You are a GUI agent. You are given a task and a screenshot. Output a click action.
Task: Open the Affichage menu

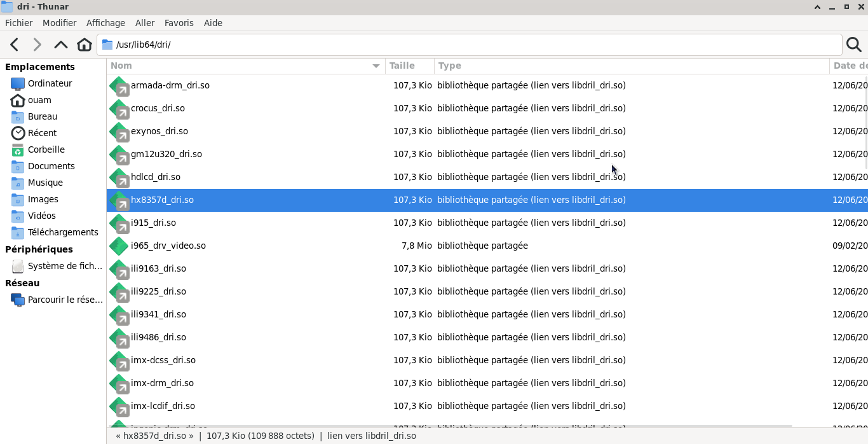click(105, 23)
